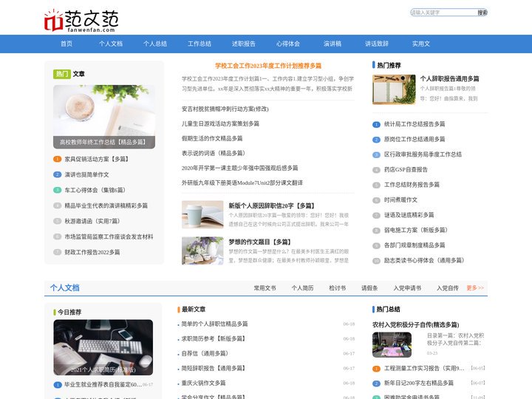Open the orange headline 学校工会工作2023年度工作计划推荐多篇
Image resolution: width=532 pixels, height=399 pixels.
pyautogui.click(x=268, y=66)
